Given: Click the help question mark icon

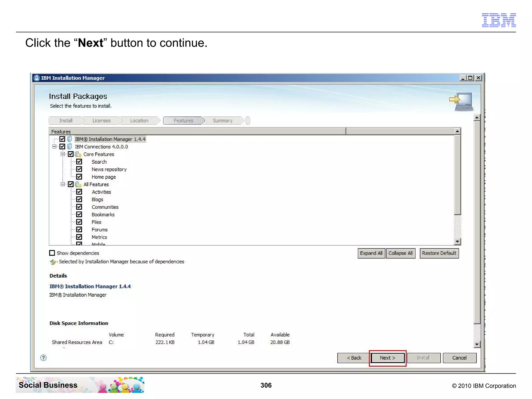Looking at the screenshot, I should pos(43,358).
